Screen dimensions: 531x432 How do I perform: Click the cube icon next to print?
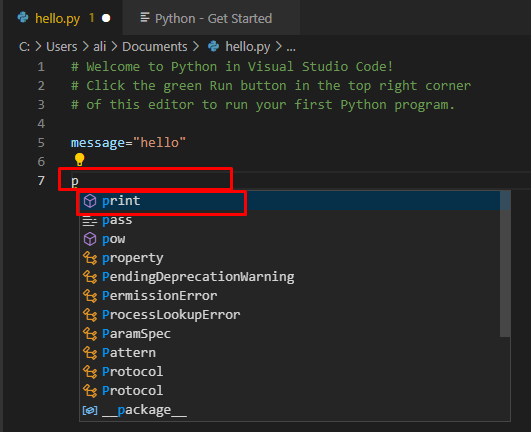coord(90,201)
